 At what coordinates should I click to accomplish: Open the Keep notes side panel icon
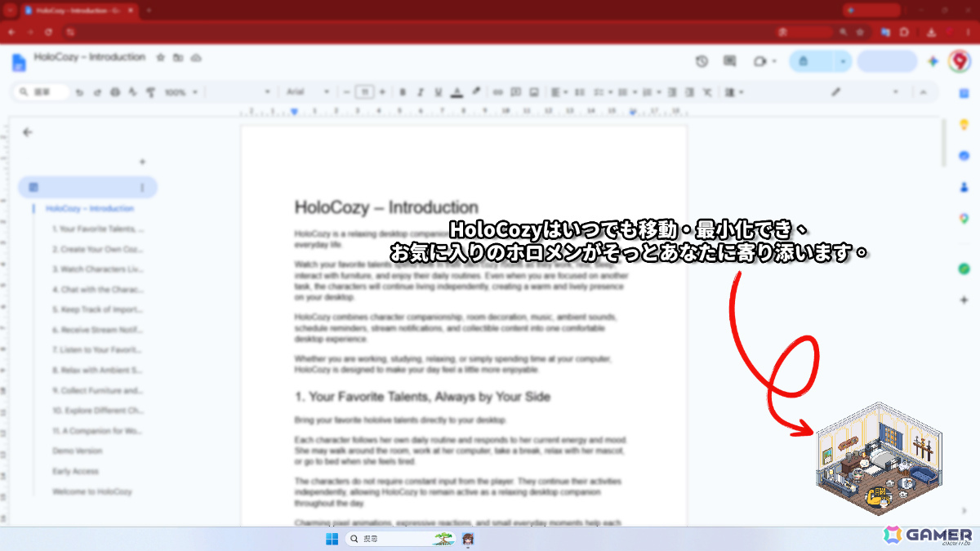pos(964,125)
